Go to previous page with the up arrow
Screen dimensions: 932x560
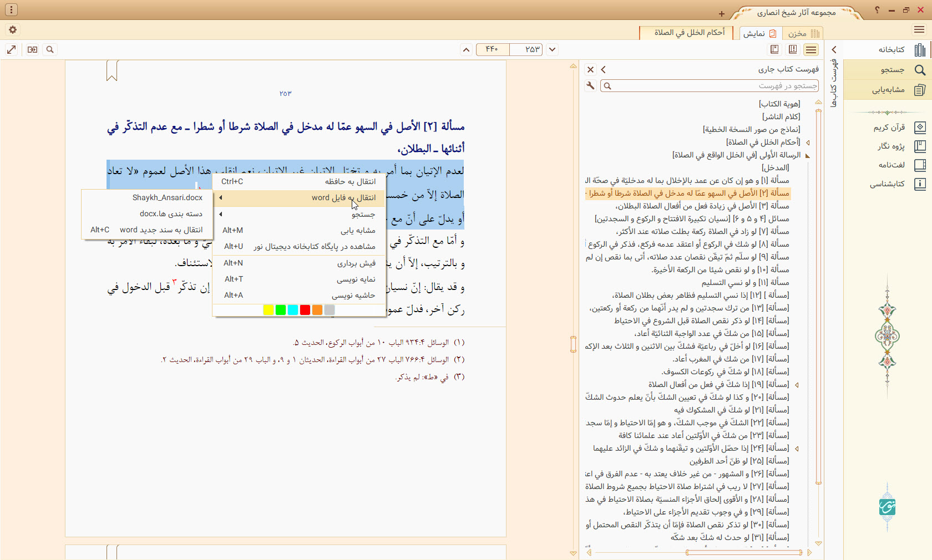tap(467, 49)
